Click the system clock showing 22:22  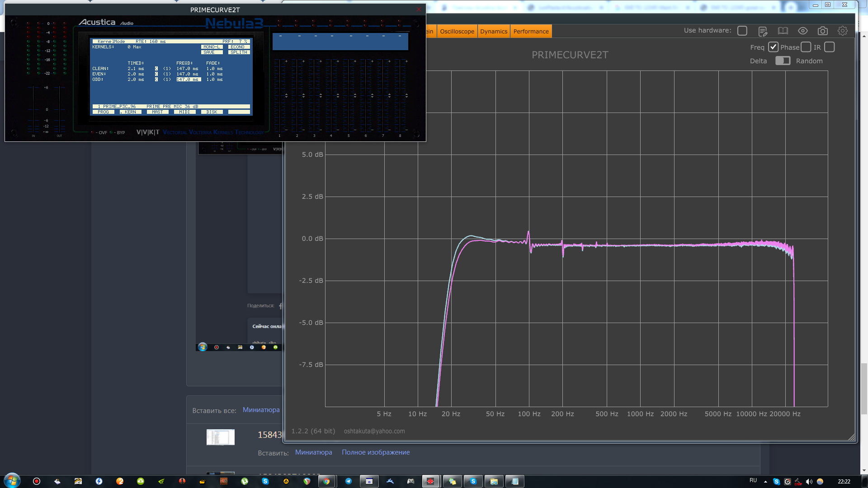[844, 481]
